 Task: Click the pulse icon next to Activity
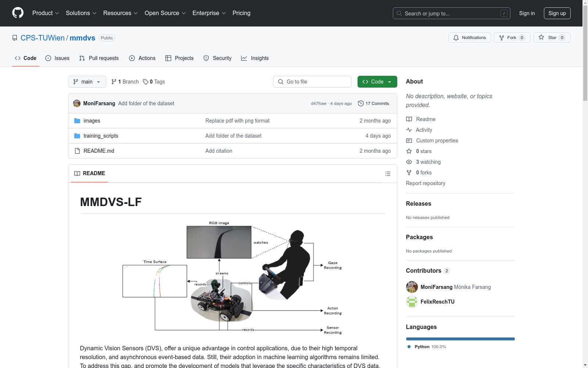409,130
